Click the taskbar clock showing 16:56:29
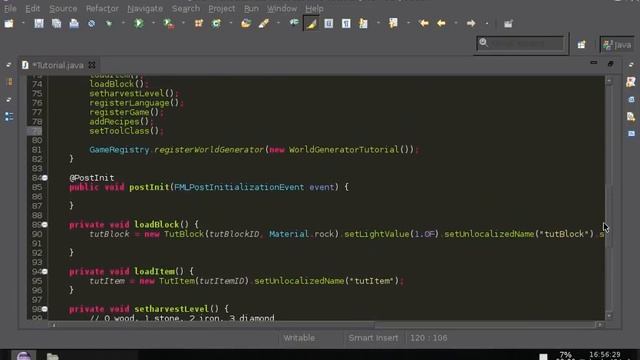 pos(605,355)
